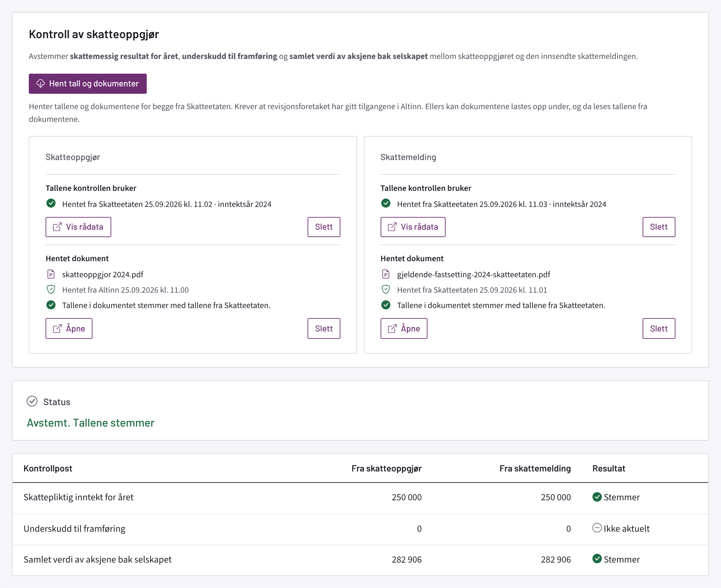Select the Underskudd til framføring row label
The height and width of the screenshot is (588, 721).
74,528
